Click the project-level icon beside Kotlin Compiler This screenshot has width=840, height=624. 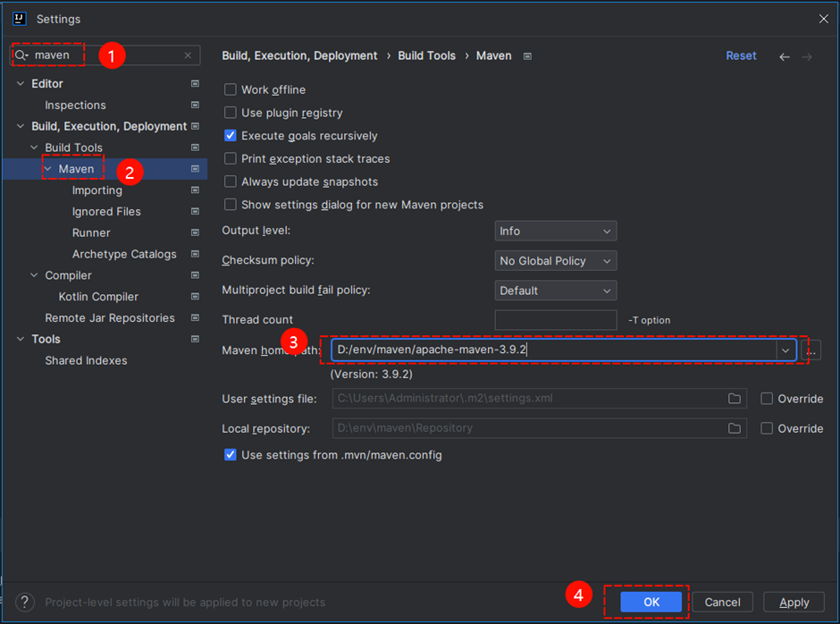click(x=195, y=297)
